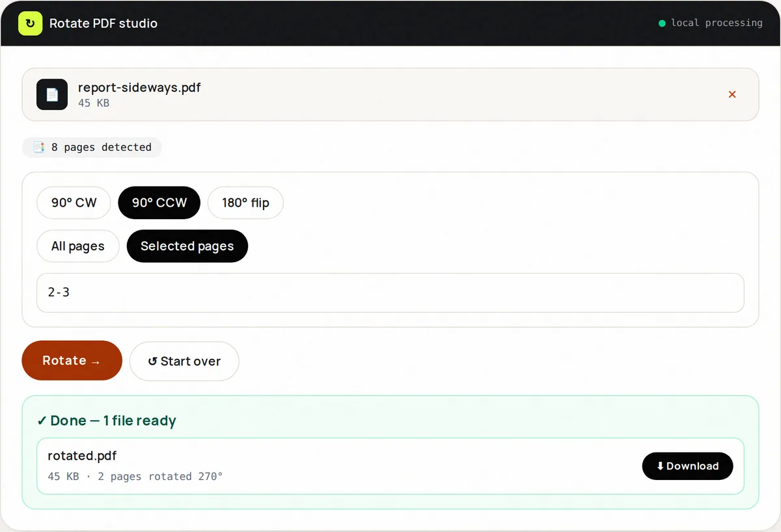Click the pages icon in the detected badge

click(39, 147)
